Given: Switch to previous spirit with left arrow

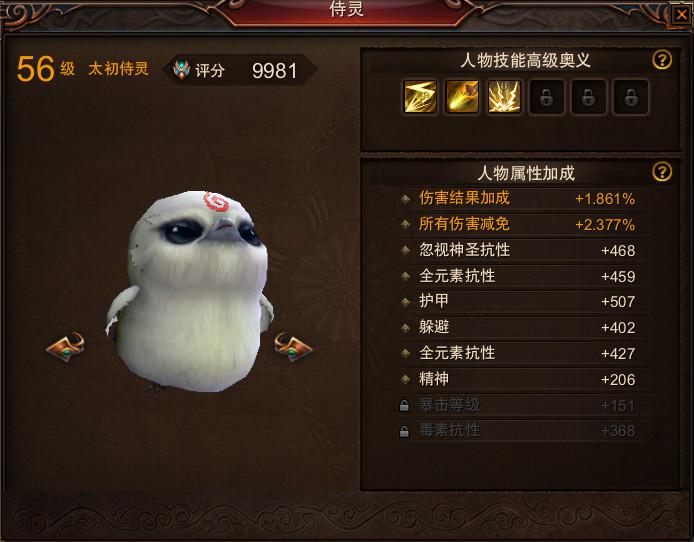Looking at the screenshot, I should tap(66, 347).
